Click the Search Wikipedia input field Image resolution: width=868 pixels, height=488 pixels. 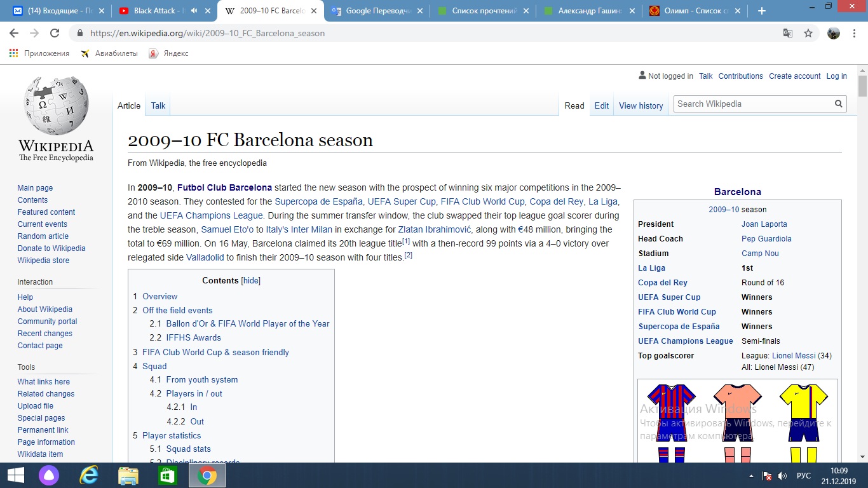coord(754,104)
